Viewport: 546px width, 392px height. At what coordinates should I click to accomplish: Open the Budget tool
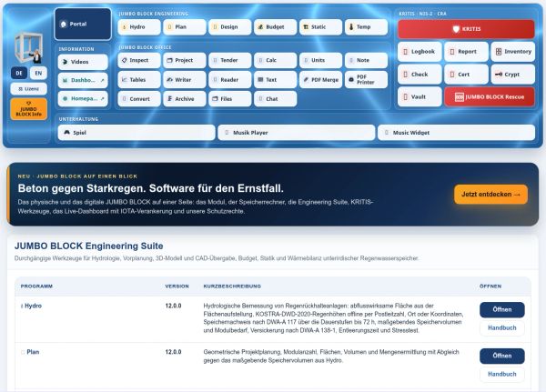pos(276,26)
